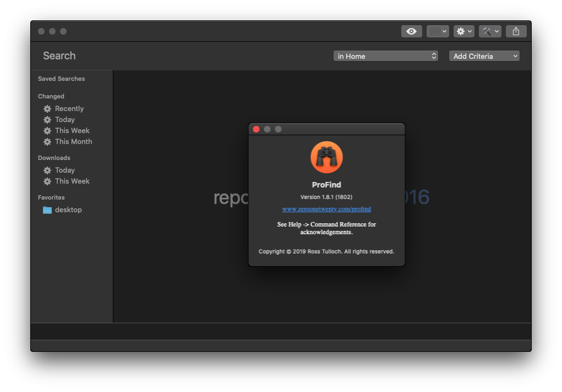Click the ProFind title in About dialog
This screenshot has height=392, width=562.
click(x=326, y=185)
